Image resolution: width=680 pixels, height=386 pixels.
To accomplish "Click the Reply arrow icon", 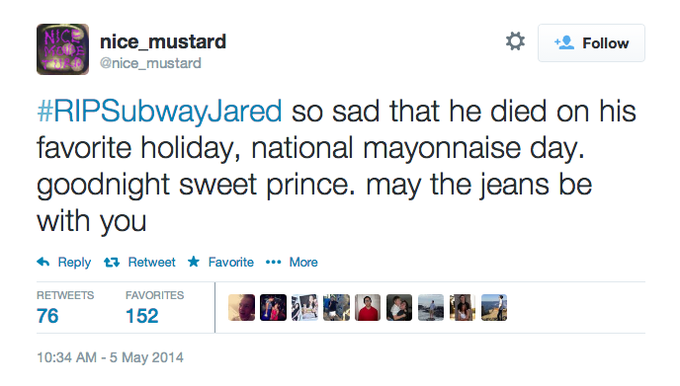I will (43, 262).
